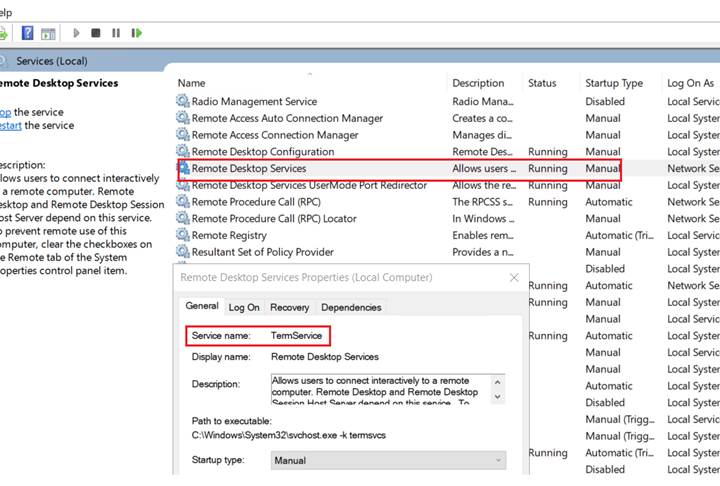
Task: Open the Dependencies tab
Action: (x=351, y=307)
